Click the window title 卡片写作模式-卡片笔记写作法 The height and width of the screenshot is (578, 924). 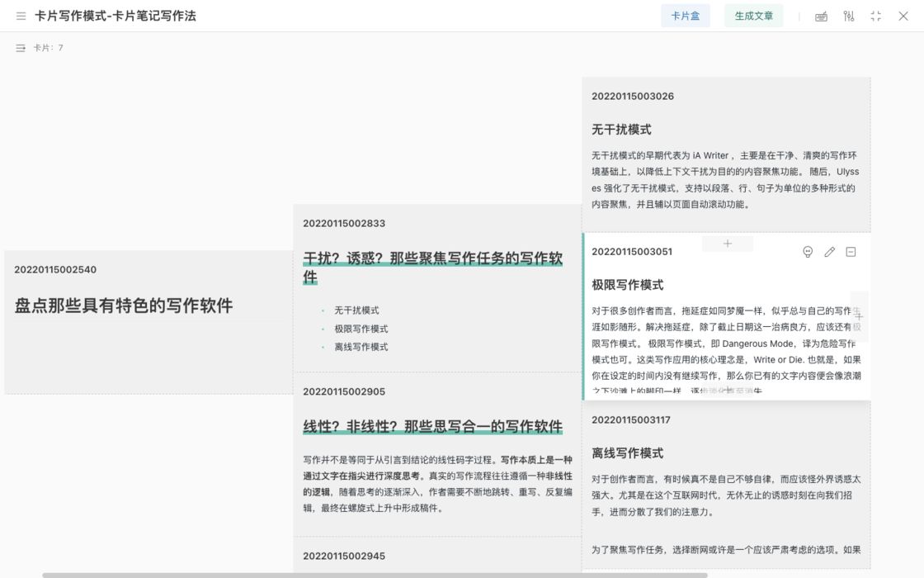click(x=115, y=16)
